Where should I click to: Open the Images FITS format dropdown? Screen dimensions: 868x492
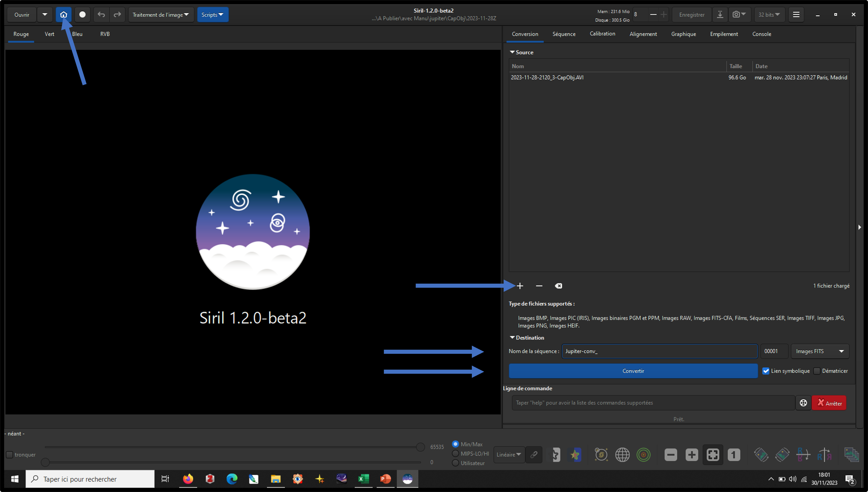[x=820, y=351]
